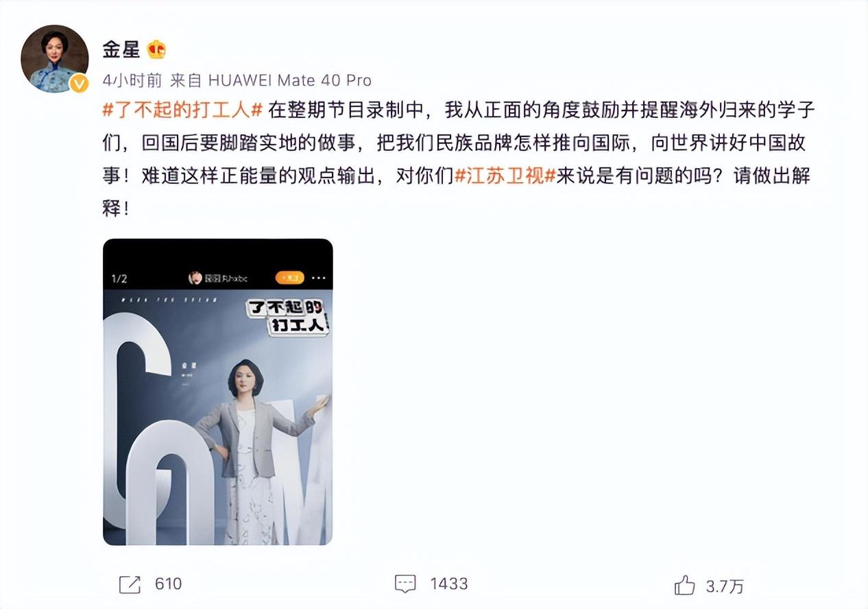This screenshot has width=868, height=609.
Task: Click the 金星 username
Action: pos(121,49)
